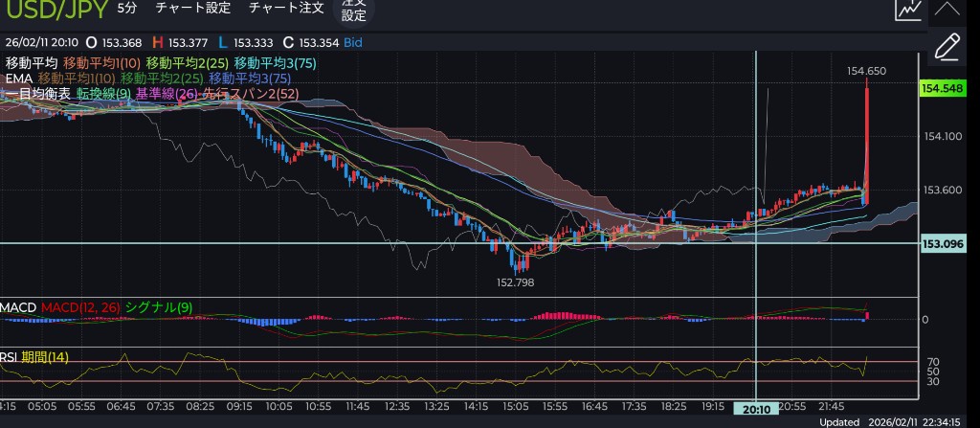Viewport: 980px width, 428px height.
Task: Click the 152.798 low price marker
Action: tap(515, 282)
